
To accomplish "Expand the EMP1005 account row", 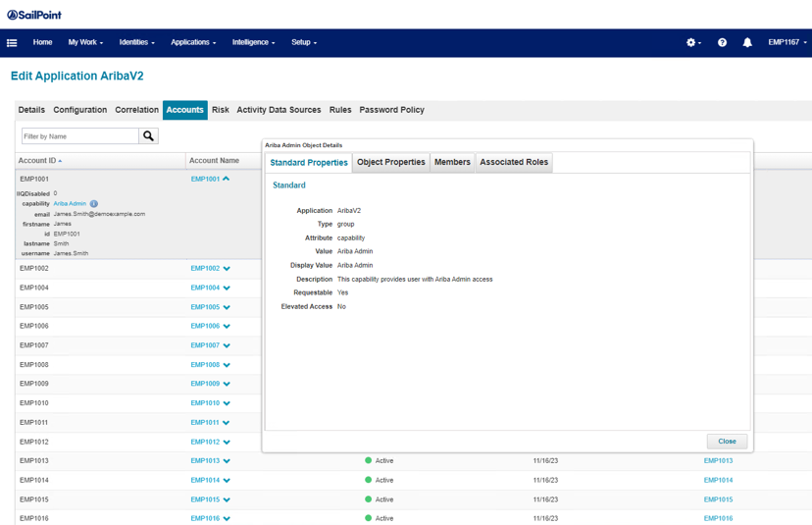I will click(x=227, y=307).
